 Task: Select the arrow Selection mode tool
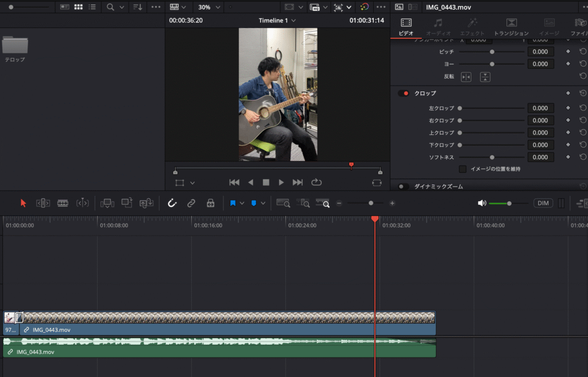24,203
